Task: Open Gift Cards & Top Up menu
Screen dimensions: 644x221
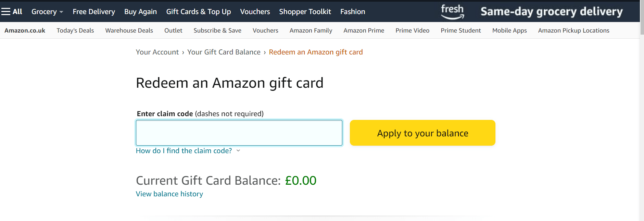Action: (198, 12)
